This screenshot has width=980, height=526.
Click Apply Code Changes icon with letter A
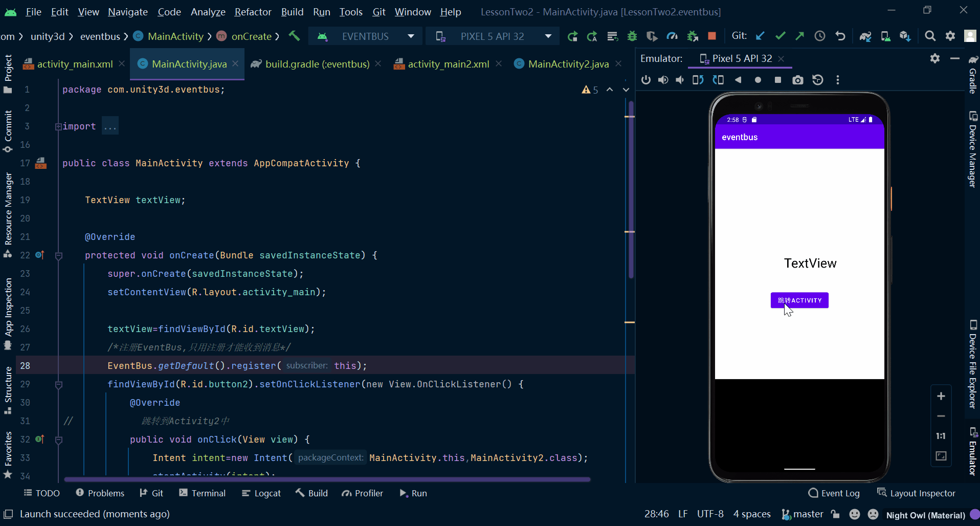[592, 36]
